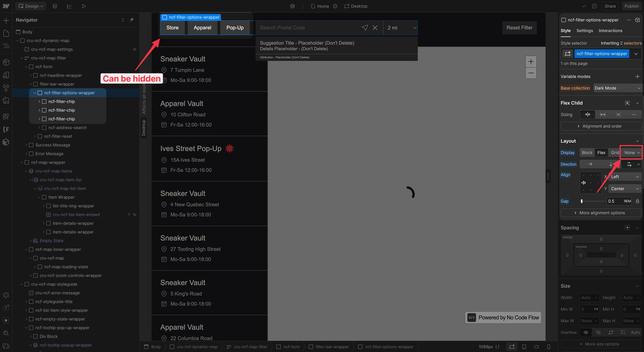644x352 pixels.
Task: Click Reset Filter button
Action: (519, 28)
